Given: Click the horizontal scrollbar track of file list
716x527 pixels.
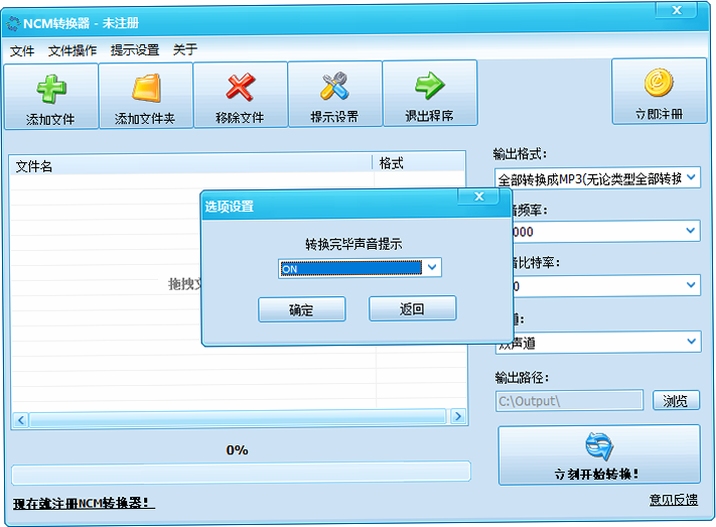Looking at the screenshot, I should point(238,417).
